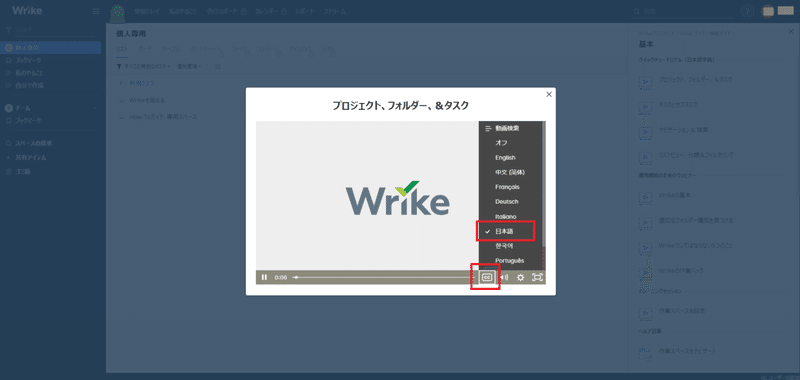Open 私のやること in top navigation
Screen dimensions: 800x380
click(x=183, y=11)
